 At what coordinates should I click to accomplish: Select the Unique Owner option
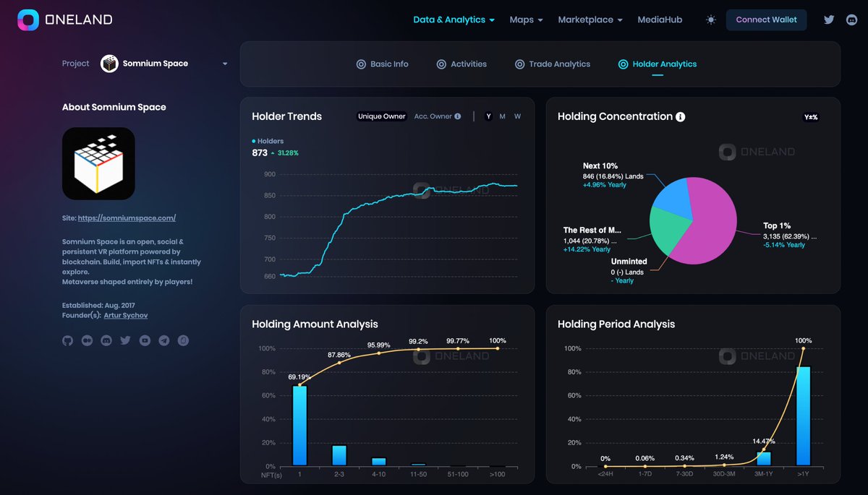point(382,116)
